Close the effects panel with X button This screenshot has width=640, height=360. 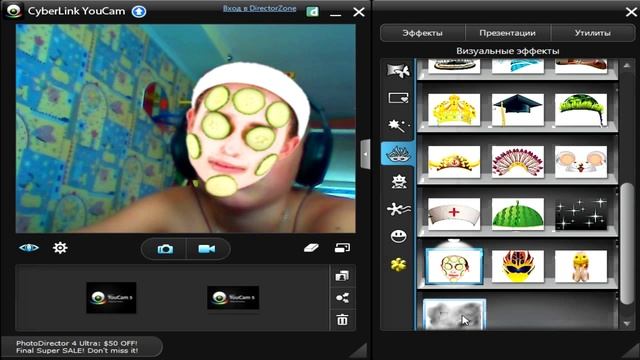coord(631,12)
